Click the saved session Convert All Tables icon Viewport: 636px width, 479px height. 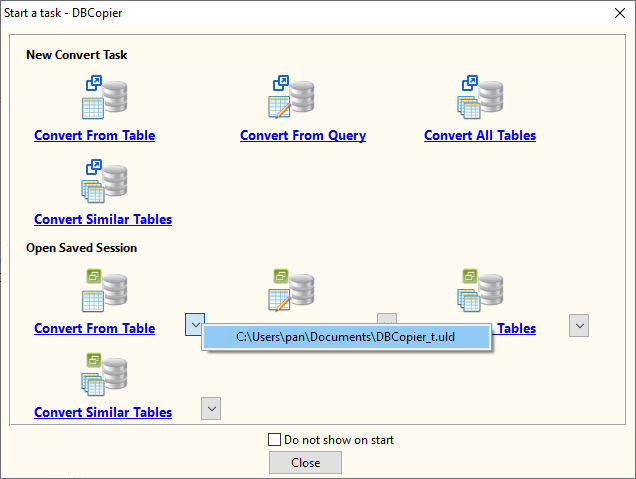pos(480,290)
